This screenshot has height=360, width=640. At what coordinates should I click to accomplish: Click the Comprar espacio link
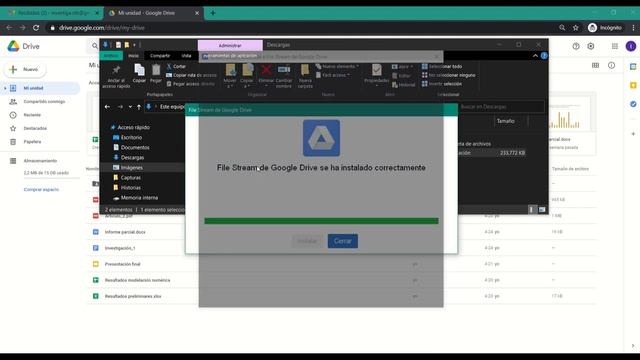41,189
